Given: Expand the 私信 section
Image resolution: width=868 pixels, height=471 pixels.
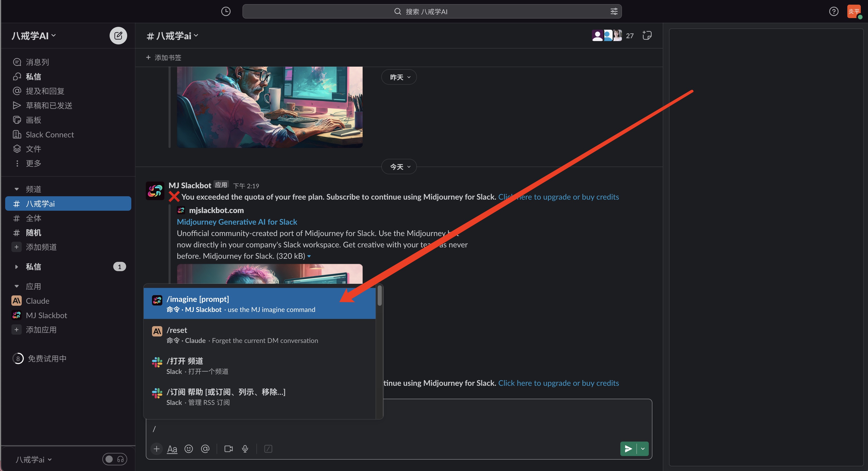Looking at the screenshot, I should click(x=17, y=267).
